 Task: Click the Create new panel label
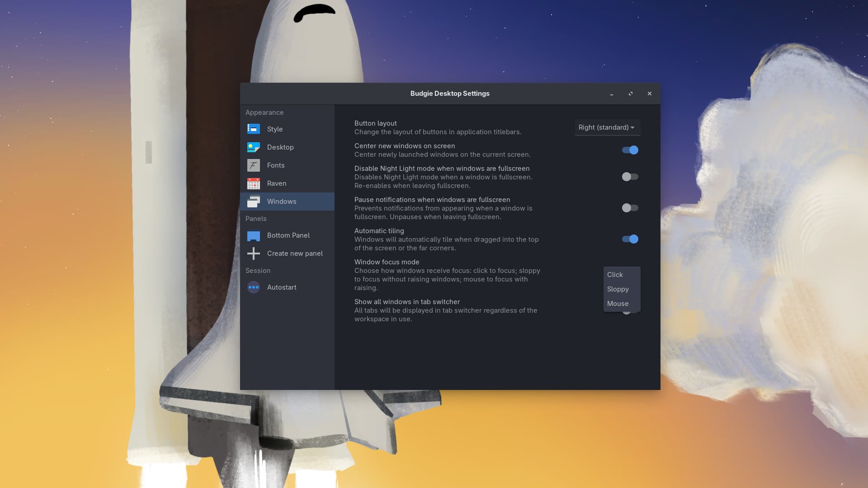coord(295,253)
